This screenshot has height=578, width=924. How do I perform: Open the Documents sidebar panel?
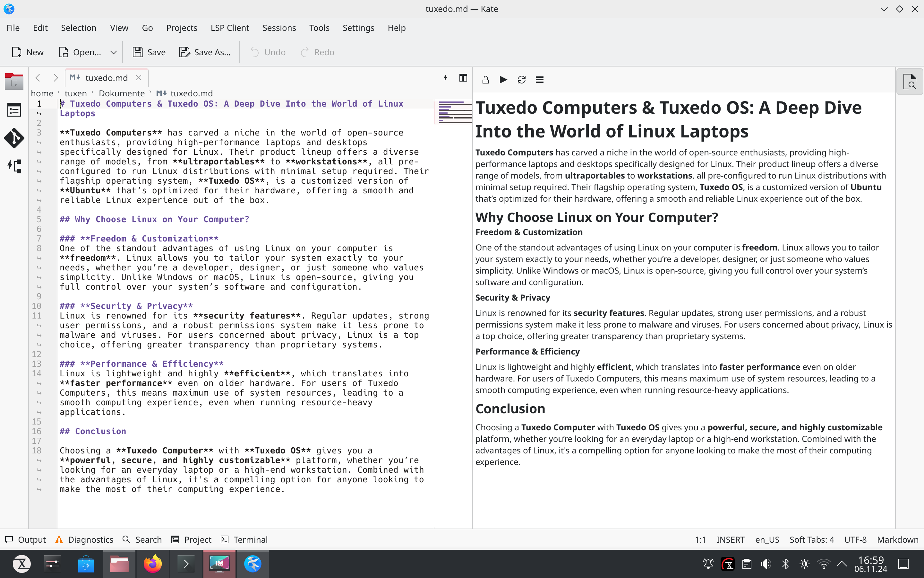coord(14,82)
